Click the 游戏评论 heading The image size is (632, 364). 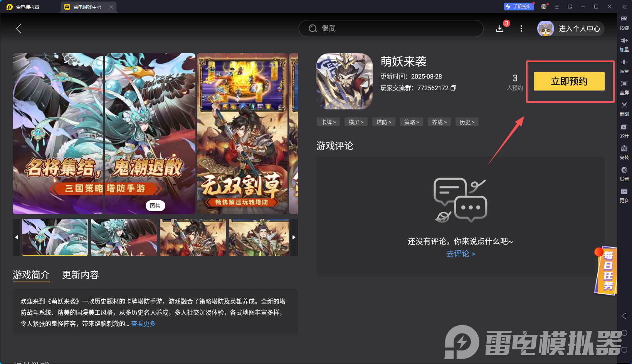[x=335, y=146]
